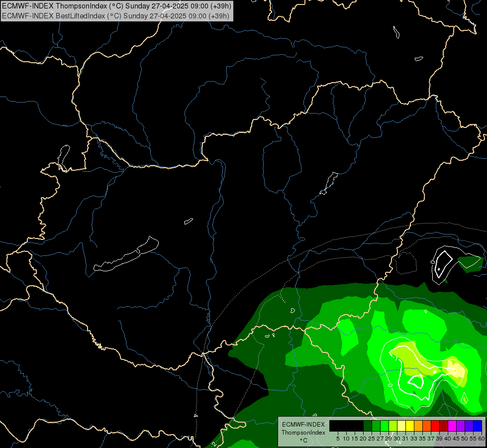Click the orange-red 35–37 legend swatch

pyautogui.click(x=427, y=426)
